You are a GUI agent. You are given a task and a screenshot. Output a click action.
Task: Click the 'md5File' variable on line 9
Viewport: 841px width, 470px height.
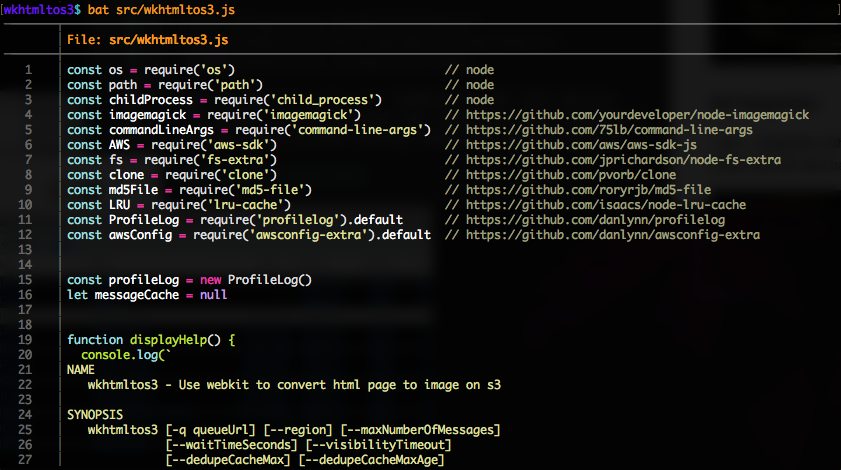(134, 190)
